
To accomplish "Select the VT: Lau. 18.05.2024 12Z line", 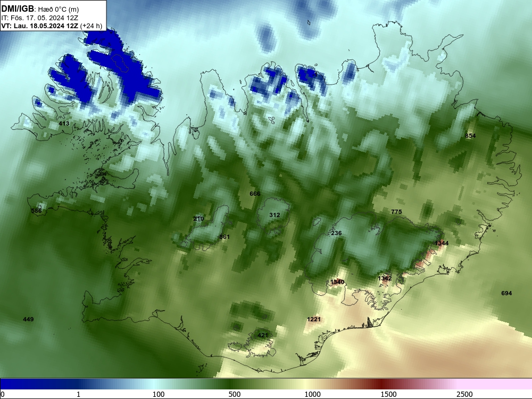I will tap(52, 26).
